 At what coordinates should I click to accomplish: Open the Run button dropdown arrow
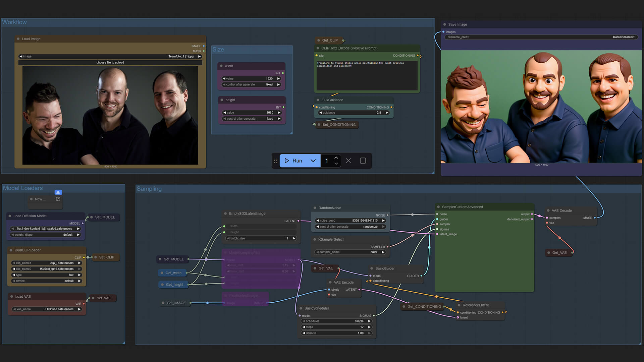coord(313,161)
